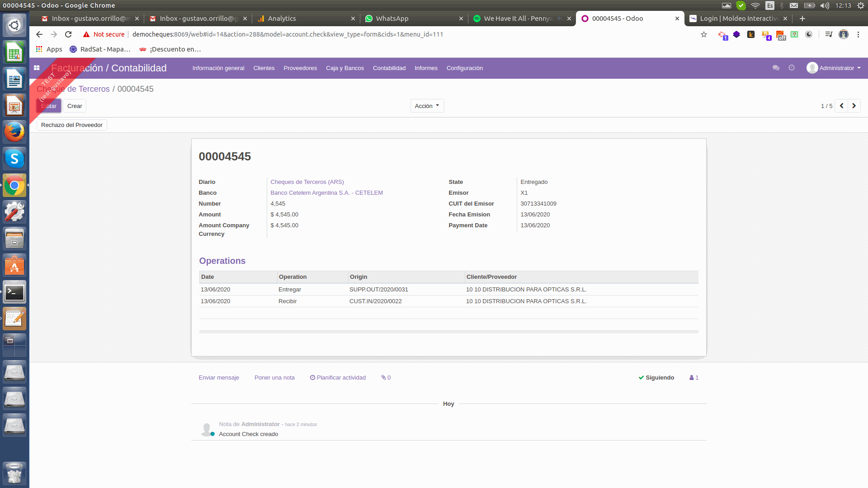Screen dimensions: 868x488
Task: Open Chrome three-dot menu
Action: click(858, 34)
